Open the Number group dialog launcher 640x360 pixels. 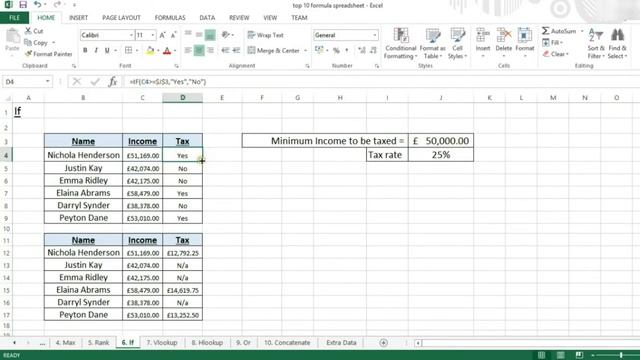[377, 66]
